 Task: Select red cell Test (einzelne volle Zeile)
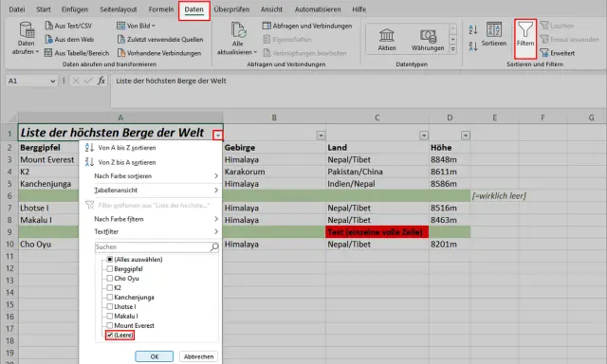click(377, 232)
